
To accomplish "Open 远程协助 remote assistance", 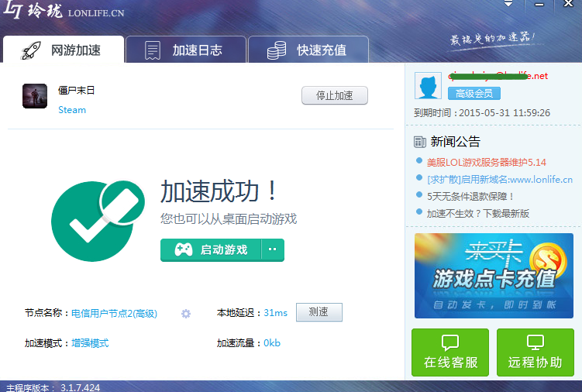I will (536, 352).
